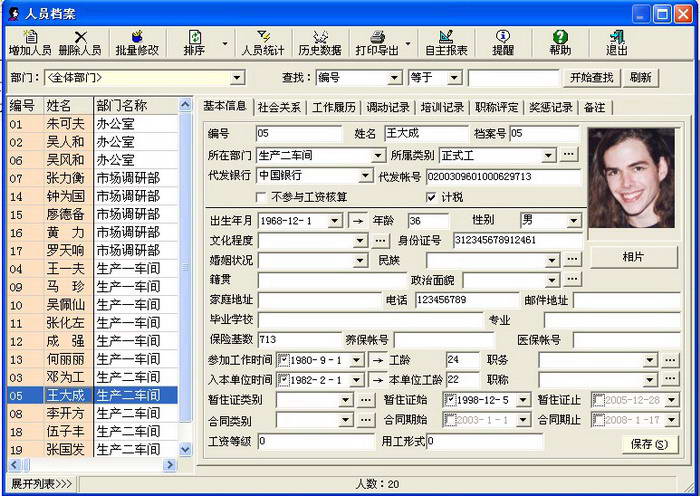
Task: Click the 排序 sort toolbar icon
Action: click(x=194, y=43)
